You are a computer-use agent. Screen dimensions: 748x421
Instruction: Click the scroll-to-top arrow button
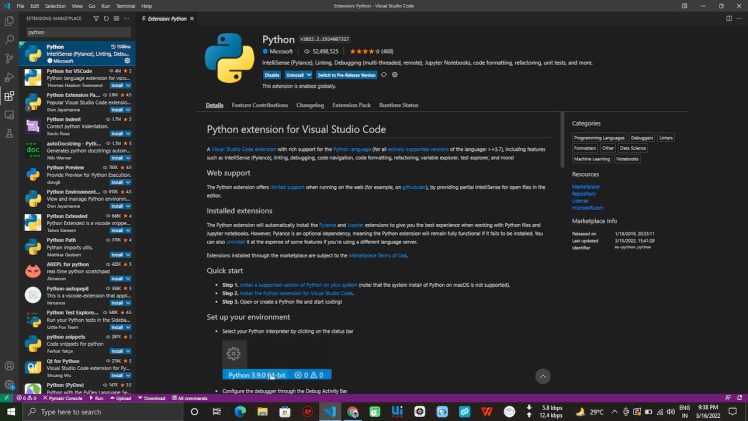542,376
